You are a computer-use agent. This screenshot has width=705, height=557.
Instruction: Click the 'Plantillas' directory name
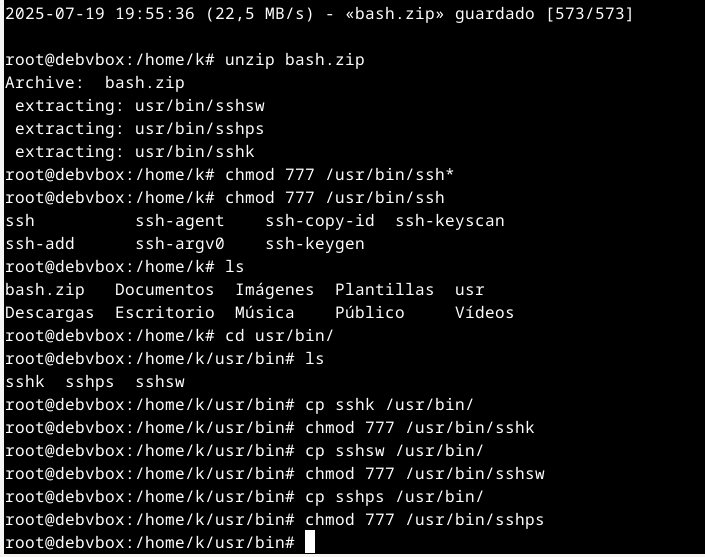tap(384, 290)
